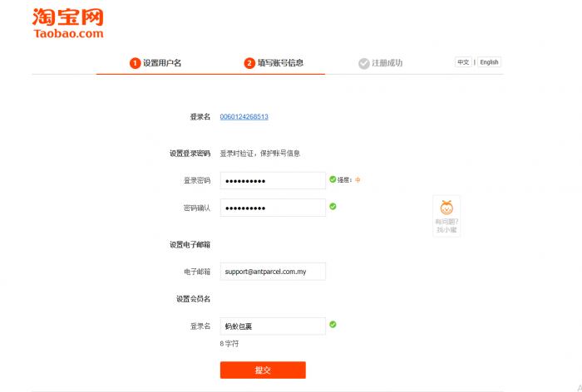Open step 1 设置用户名 tab
This screenshot has width=582, height=392.
click(155, 63)
